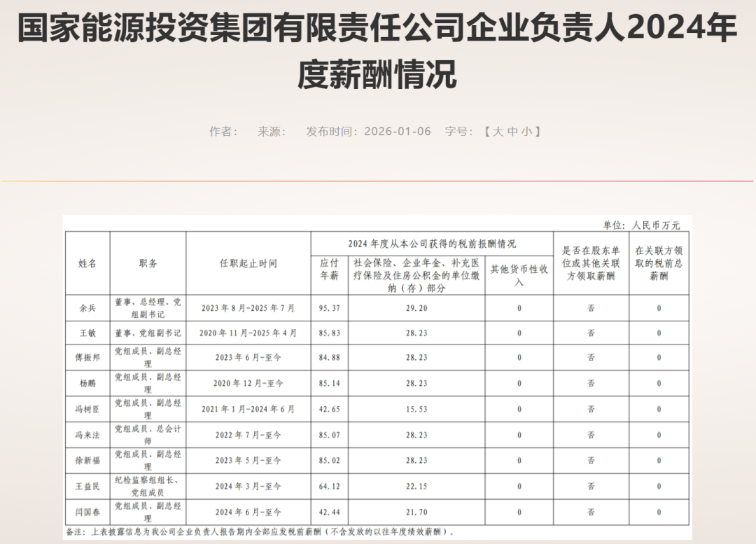This screenshot has width=756, height=544.
Task: Select the 职务 column header cell
Action: coord(148,263)
